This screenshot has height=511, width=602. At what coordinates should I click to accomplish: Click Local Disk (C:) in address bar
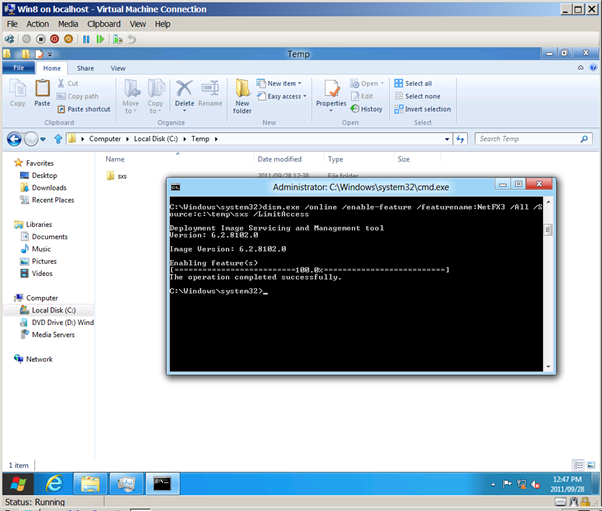click(x=155, y=139)
